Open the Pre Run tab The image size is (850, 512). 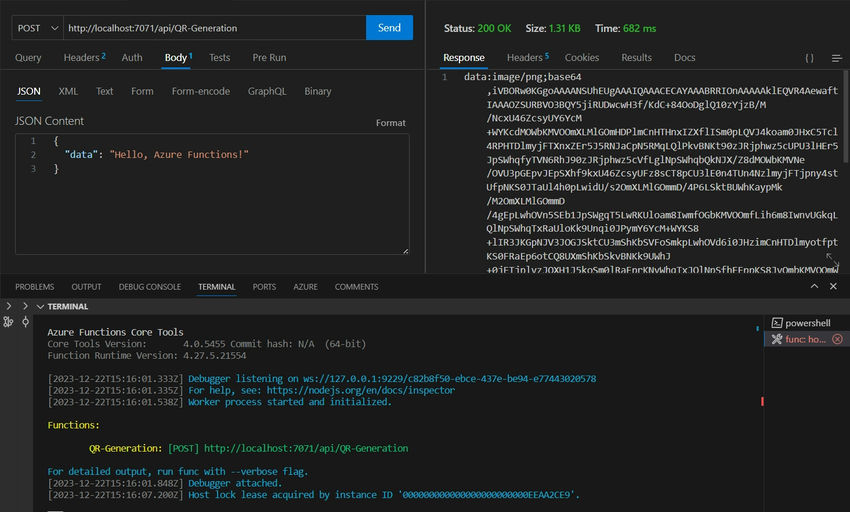(x=269, y=58)
